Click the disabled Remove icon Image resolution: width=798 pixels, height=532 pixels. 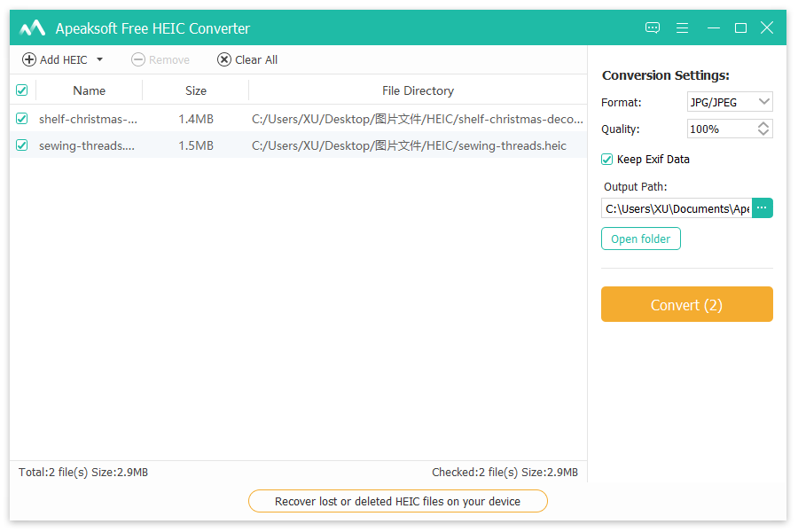tap(138, 59)
